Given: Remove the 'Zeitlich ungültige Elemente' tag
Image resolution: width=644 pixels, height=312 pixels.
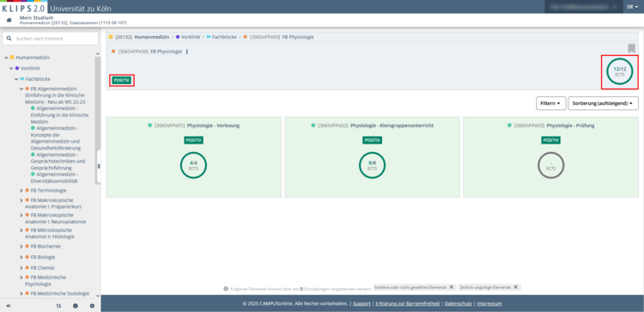Looking at the screenshot, I should tap(515, 287).
